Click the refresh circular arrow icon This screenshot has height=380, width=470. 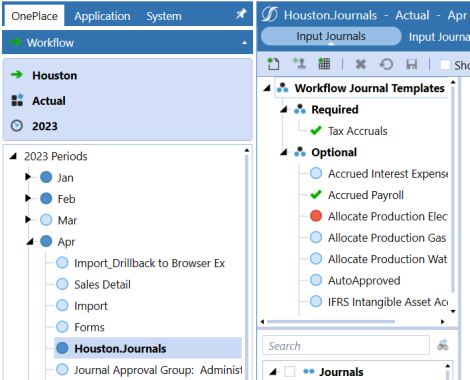click(386, 64)
